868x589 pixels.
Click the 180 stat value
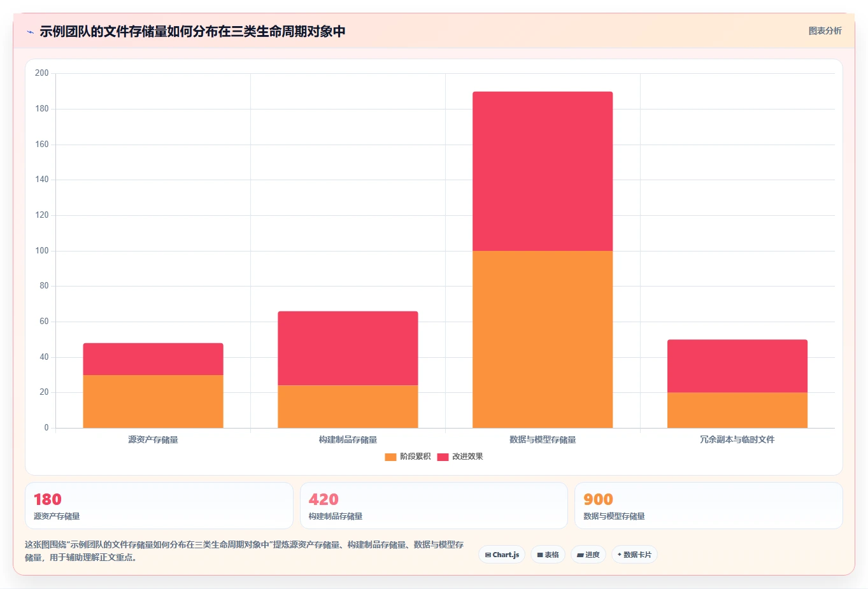(x=48, y=499)
